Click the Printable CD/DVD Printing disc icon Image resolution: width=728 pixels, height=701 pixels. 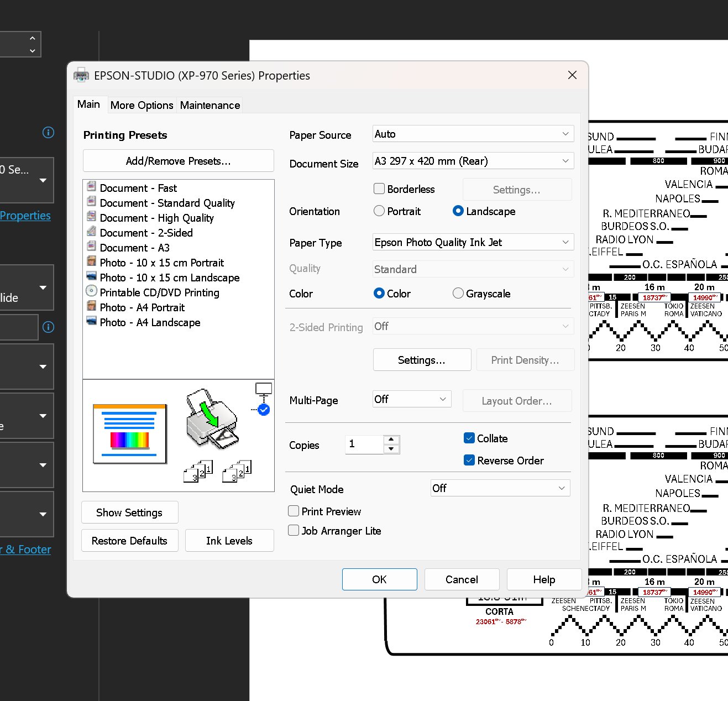coord(92,292)
